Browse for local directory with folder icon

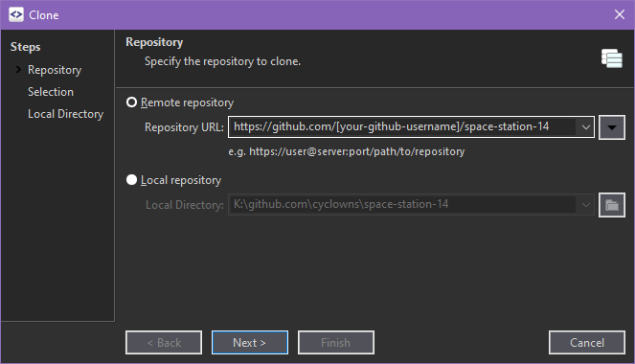611,205
